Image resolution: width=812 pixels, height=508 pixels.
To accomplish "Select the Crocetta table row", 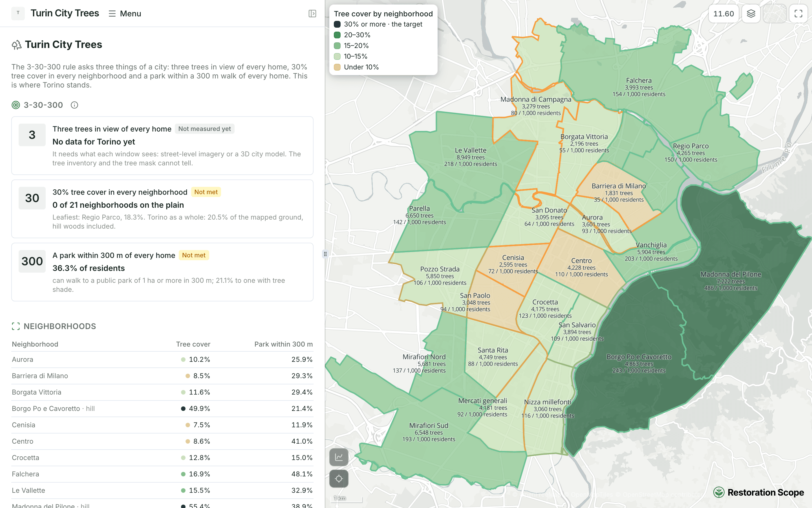I will [162, 457].
